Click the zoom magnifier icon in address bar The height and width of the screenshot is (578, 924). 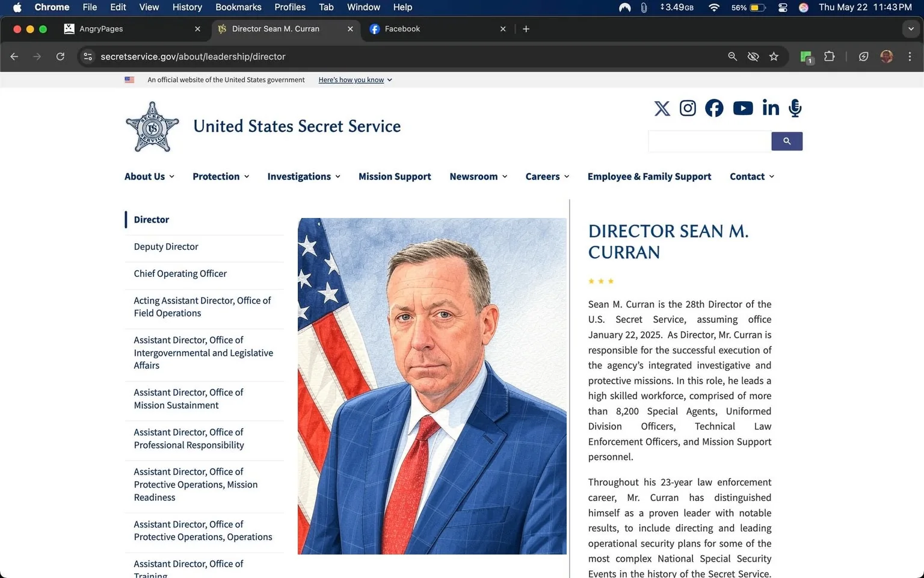click(x=732, y=57)
